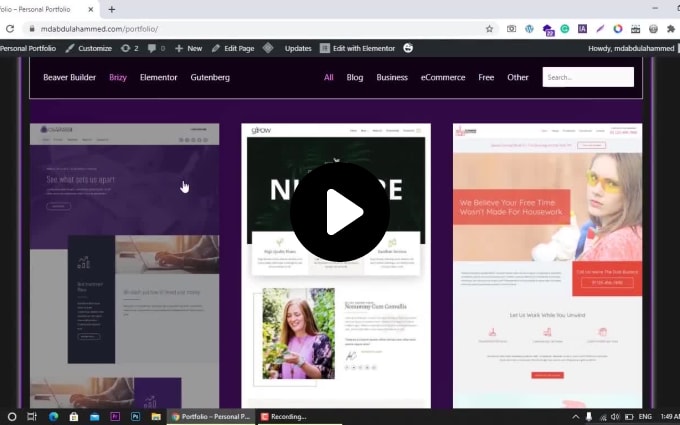Click Edit Page in admin bar
The image size is (680, 425).
click(x=232, y=48)
